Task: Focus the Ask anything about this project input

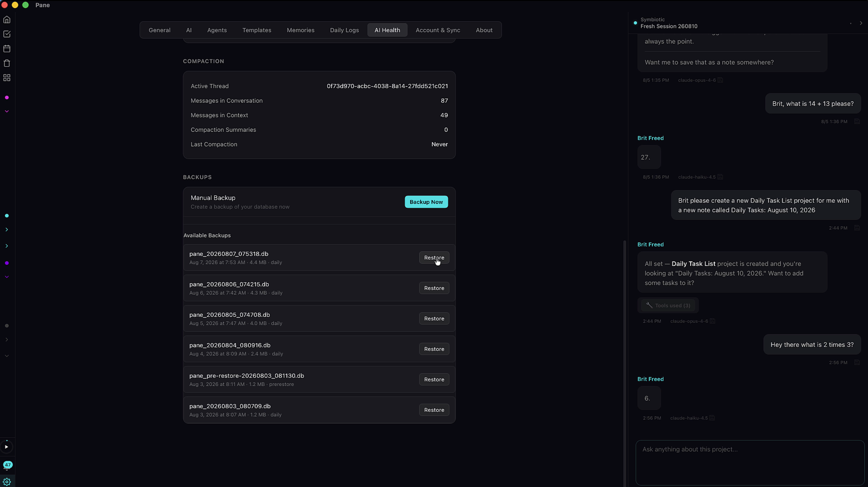Action: [x=750, y=463]
